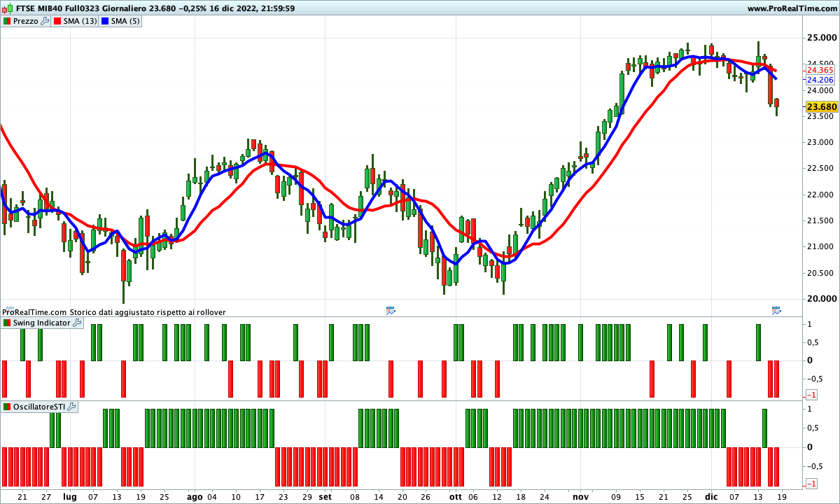Click the Swing Indicator red-green color icon
The image size is (840, 504).
coord(7,323)
